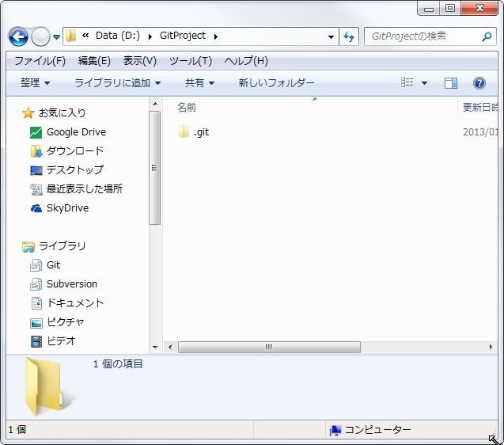Open the help question mark icon
Screen dimensions: 504x445
tap(479, 83)
